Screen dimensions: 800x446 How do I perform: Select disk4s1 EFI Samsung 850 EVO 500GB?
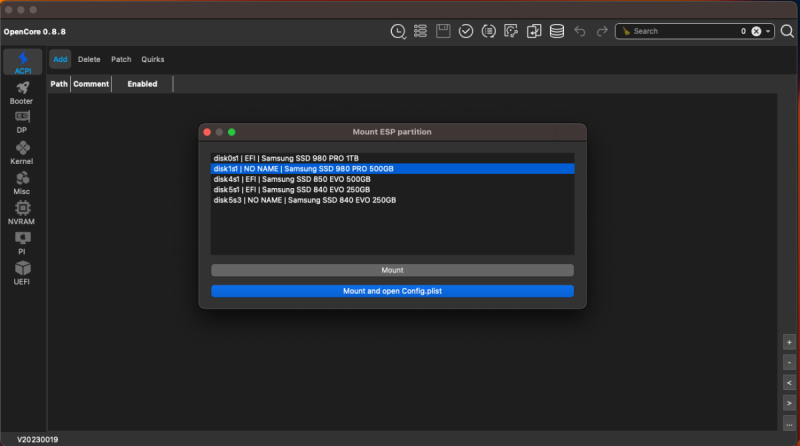point(392,179)
